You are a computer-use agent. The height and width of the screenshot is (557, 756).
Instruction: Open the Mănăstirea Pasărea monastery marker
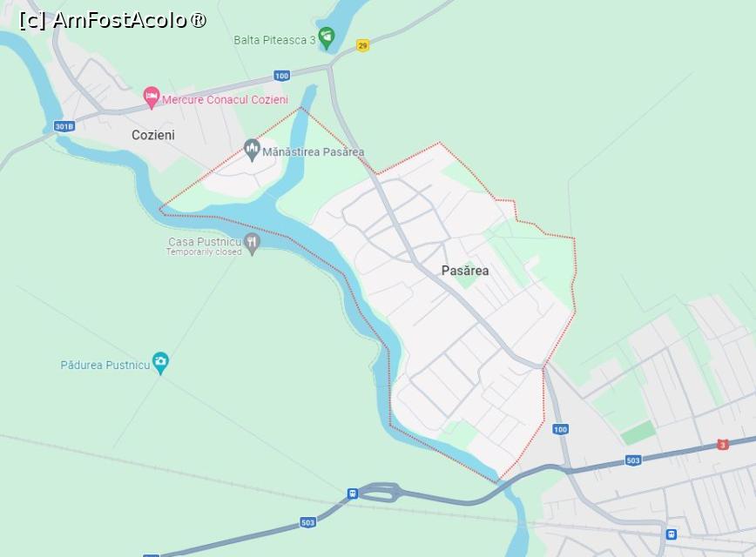(x=251, y=151)
